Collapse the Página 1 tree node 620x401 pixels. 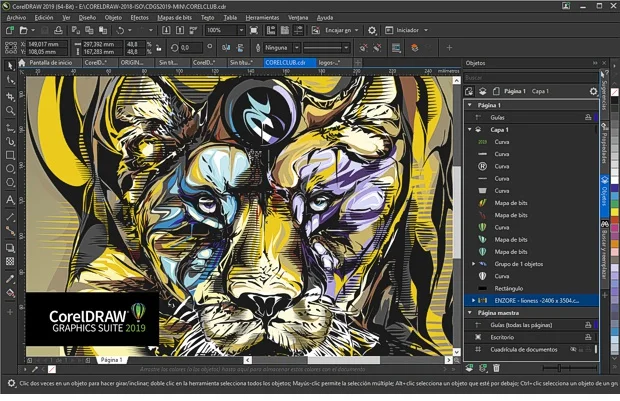click(x=470, y=105)
